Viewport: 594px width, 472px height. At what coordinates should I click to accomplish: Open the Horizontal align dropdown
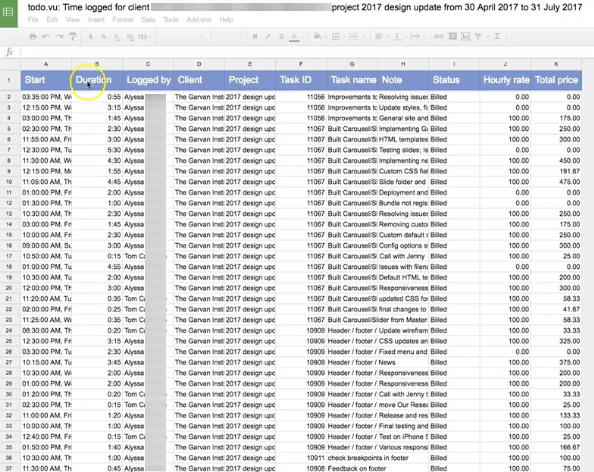tap(381, 37)
